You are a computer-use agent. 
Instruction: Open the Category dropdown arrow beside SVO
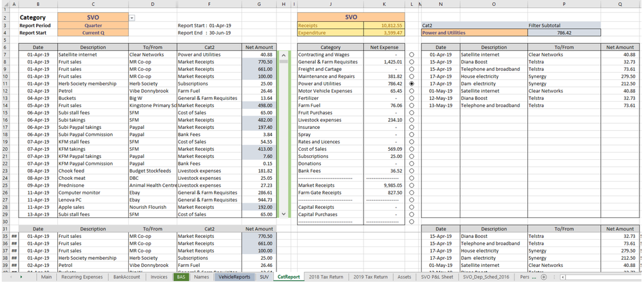tap(132, 18)
